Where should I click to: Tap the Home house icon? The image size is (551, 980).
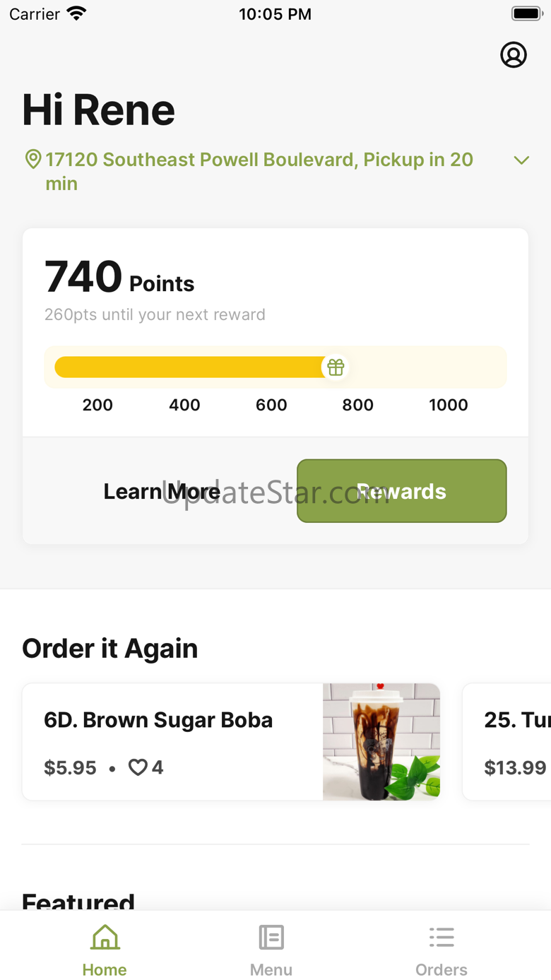coord(105,938)
